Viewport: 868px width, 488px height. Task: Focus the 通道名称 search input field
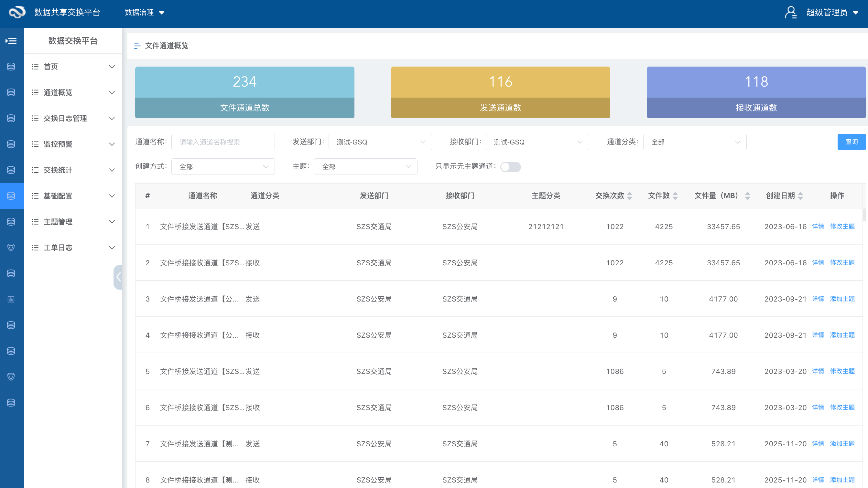pos(223,142)
